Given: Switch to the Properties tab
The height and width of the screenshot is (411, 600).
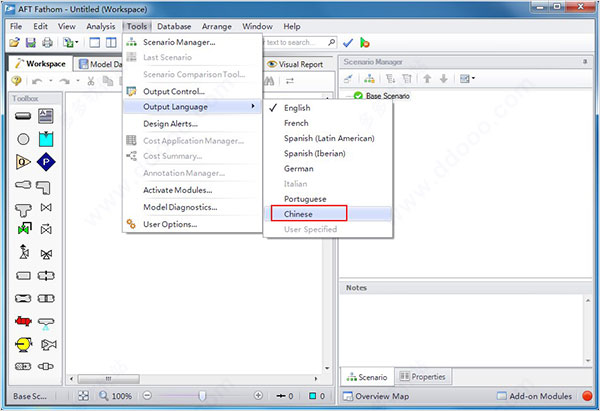Looking at the screenshot, I should pos(423,377).
